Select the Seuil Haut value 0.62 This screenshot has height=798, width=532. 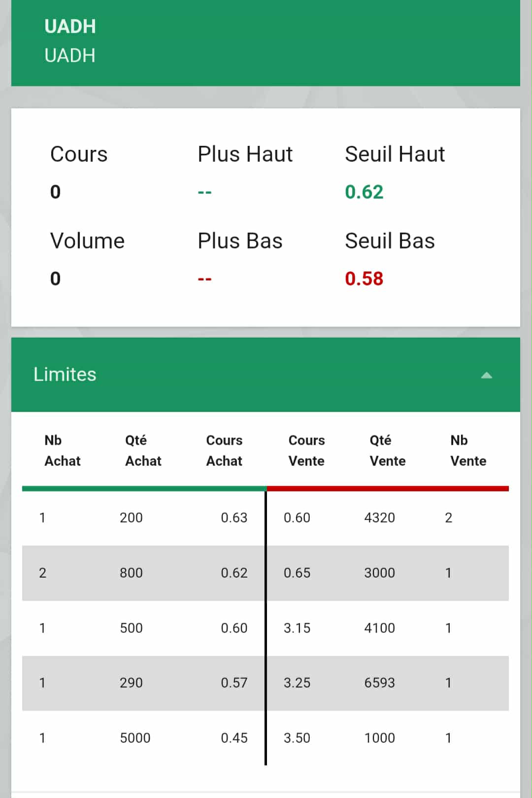[364, 192]
